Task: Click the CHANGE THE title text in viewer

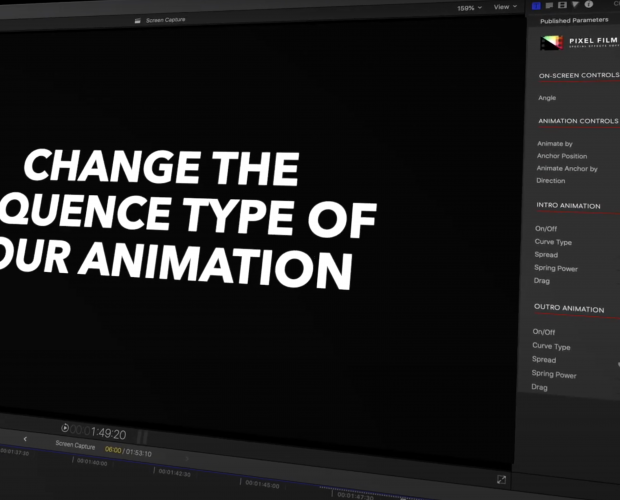Action: 162,167
